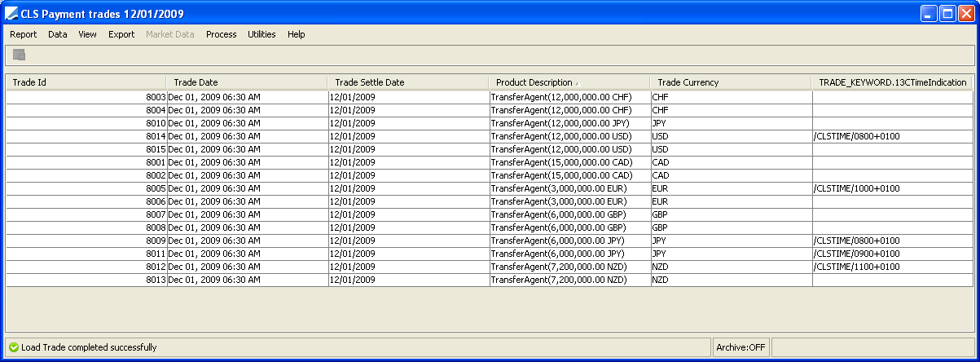This screenshot has width=980, height=362.
Task: Select trade id 8007 cell
Action: tap(86, 214)
